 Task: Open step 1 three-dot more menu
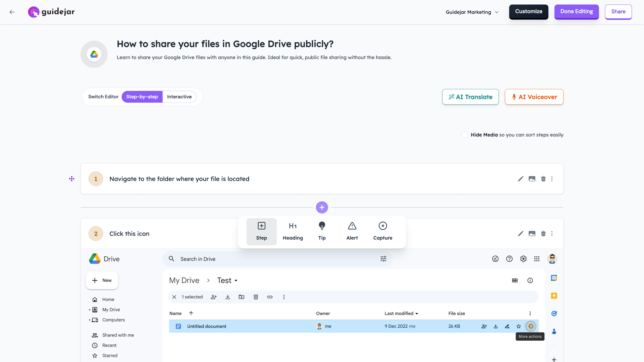coord(552,179)
